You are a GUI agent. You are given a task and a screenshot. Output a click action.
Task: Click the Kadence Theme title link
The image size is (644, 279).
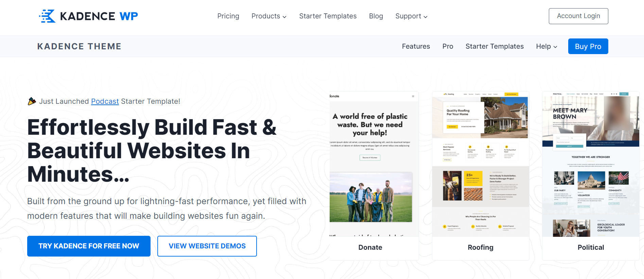click(x=79, y=46)
